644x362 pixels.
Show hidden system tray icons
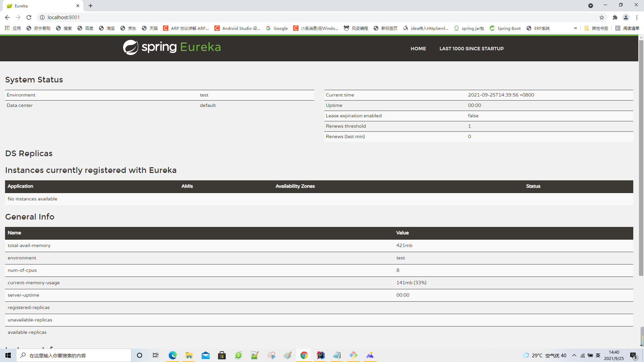click(x=574, y=355)
